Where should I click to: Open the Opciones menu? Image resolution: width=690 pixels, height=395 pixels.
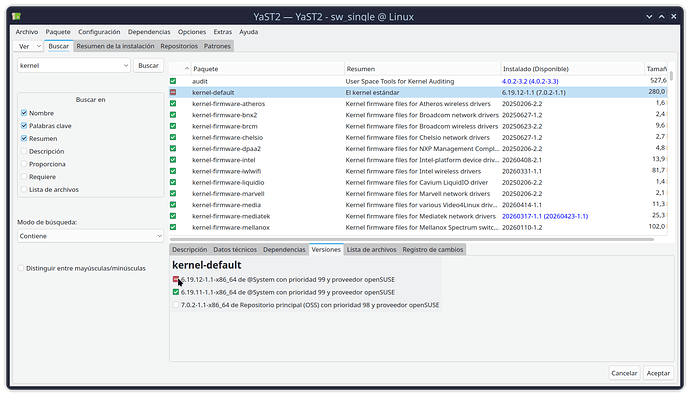coord(191,32)
